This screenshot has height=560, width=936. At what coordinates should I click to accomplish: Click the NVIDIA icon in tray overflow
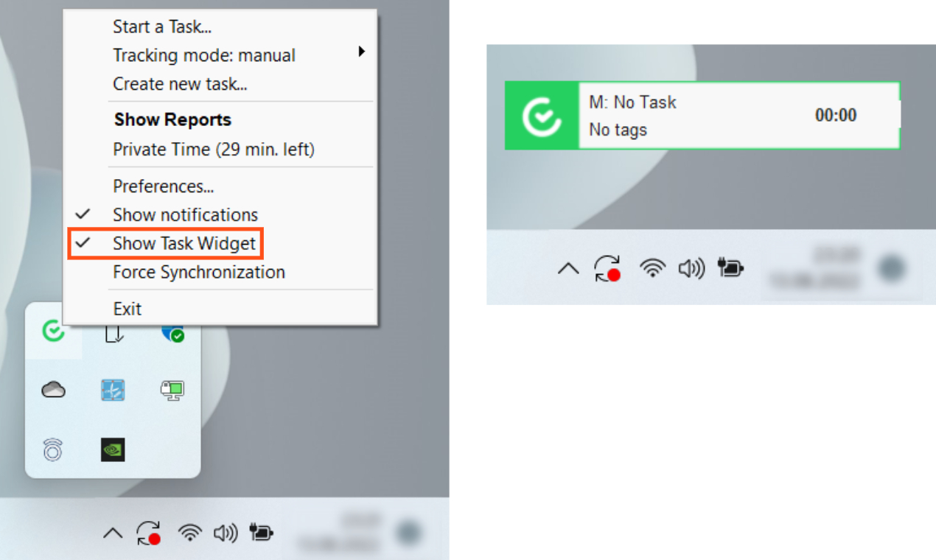[x=113, y=449]
